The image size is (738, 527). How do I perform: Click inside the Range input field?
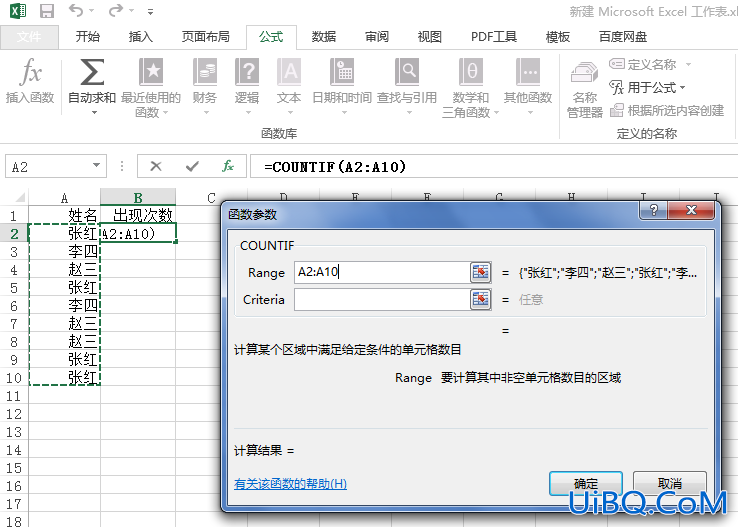pos(382,272)
